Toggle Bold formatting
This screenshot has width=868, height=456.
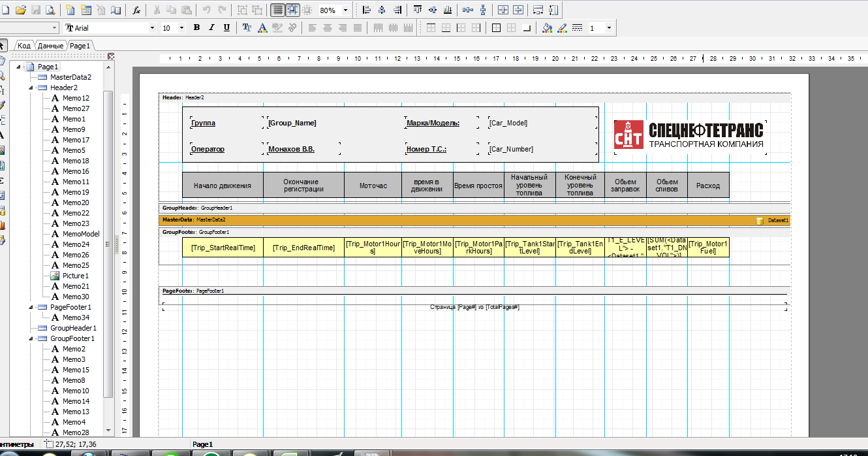point(196,28)
